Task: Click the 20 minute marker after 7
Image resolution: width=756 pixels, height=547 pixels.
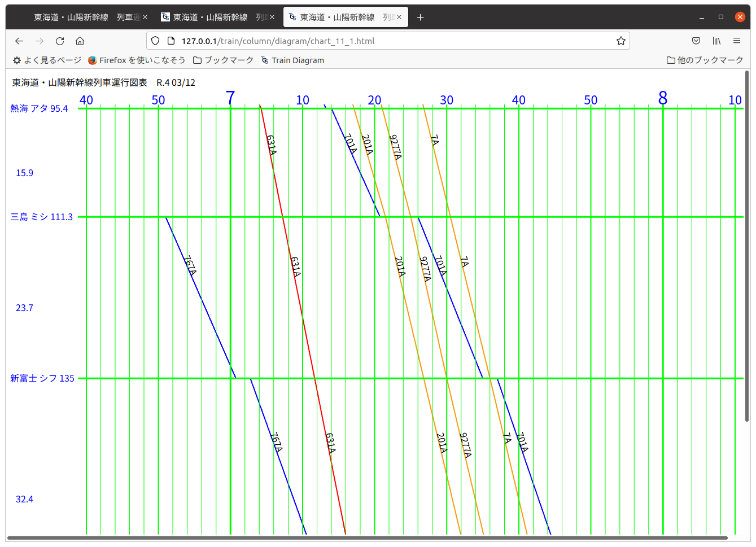Action: click(374, 100)
